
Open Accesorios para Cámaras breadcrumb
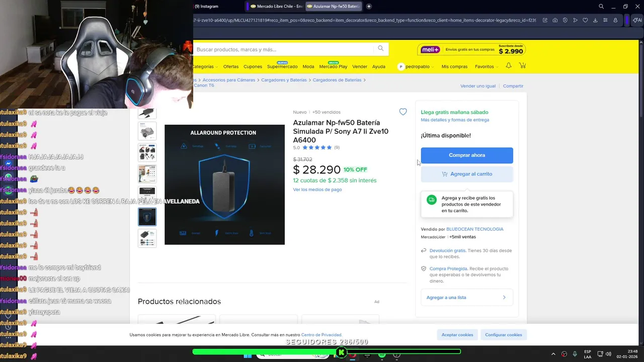(x=228, y=80)
